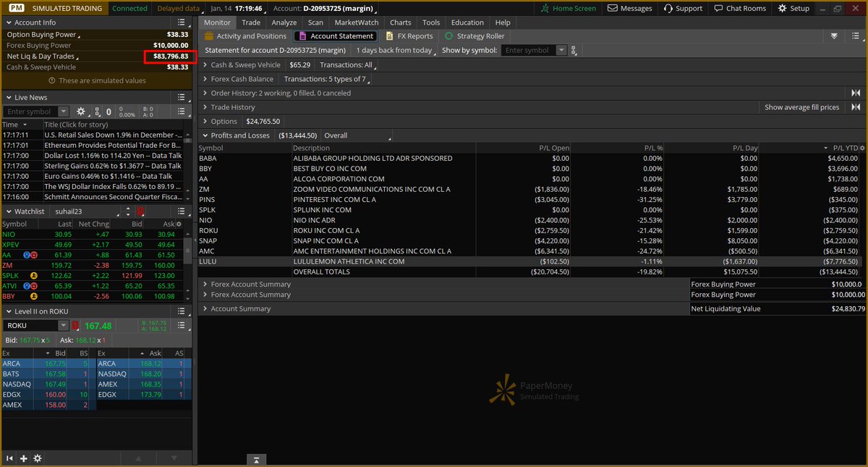The height and width of the screenshot is (467, 868).
Task: Click the add gadget plus icon
Action: point(24,458)
